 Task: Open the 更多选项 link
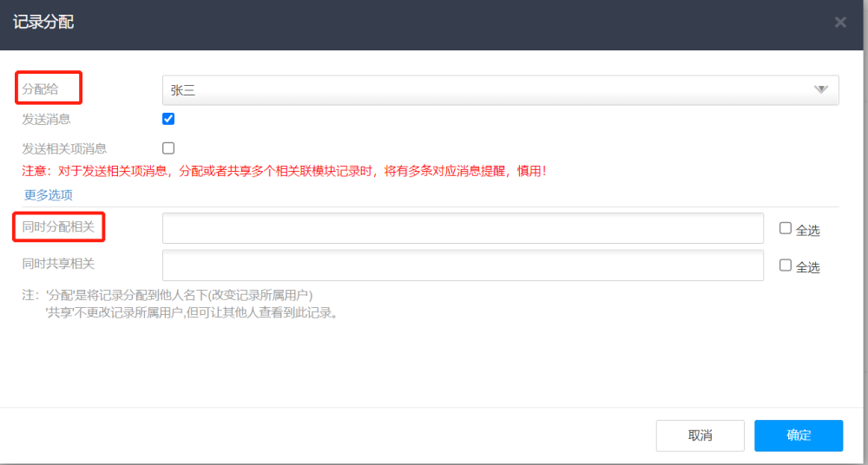pyautogui.click(x=48, y=195)
